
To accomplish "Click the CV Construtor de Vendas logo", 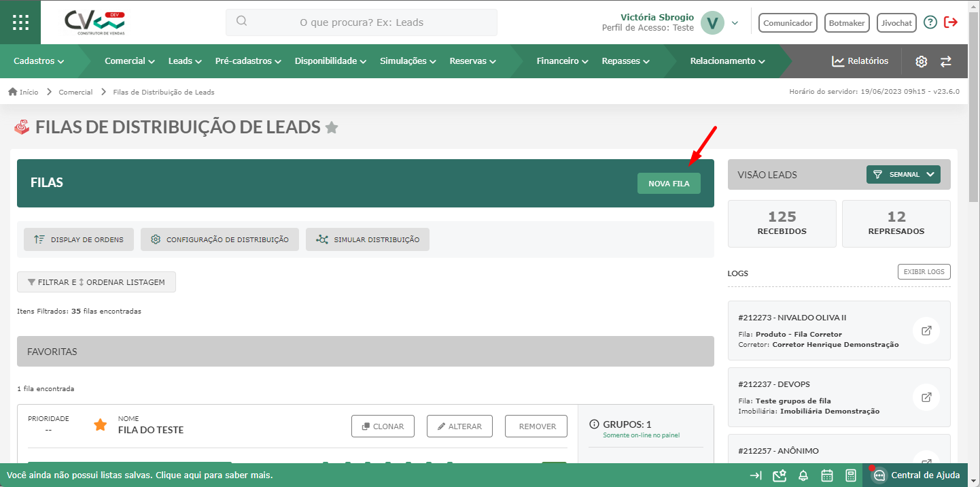I will click(x=96, y=22).
